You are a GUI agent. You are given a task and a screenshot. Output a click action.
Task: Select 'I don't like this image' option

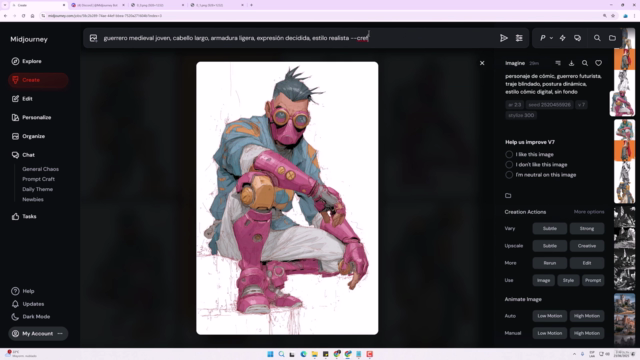(x=536, y=165)
